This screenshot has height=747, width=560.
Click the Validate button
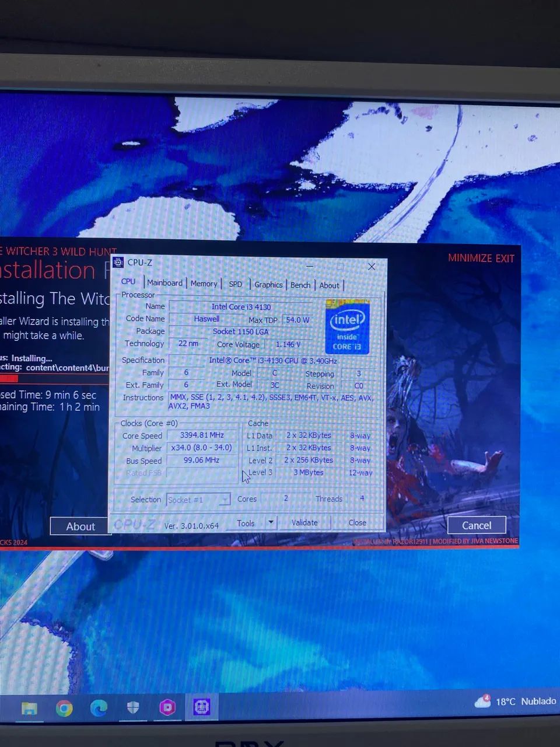coord(304,522)
